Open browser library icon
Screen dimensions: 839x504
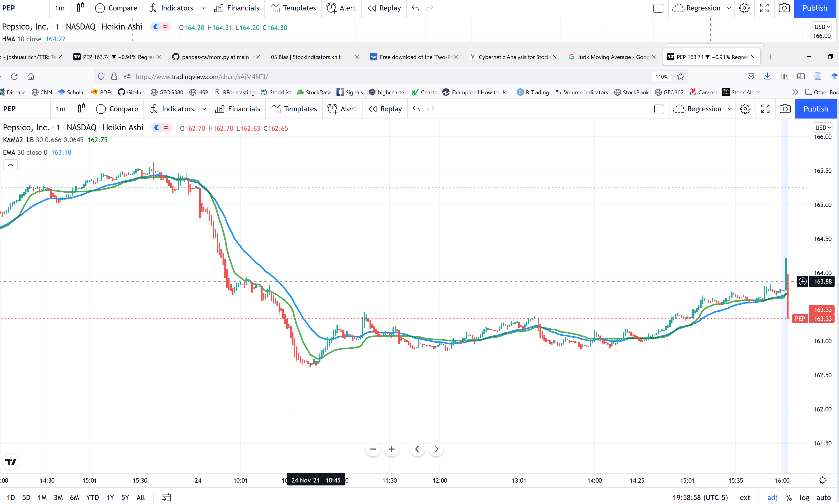click(784, 76)
